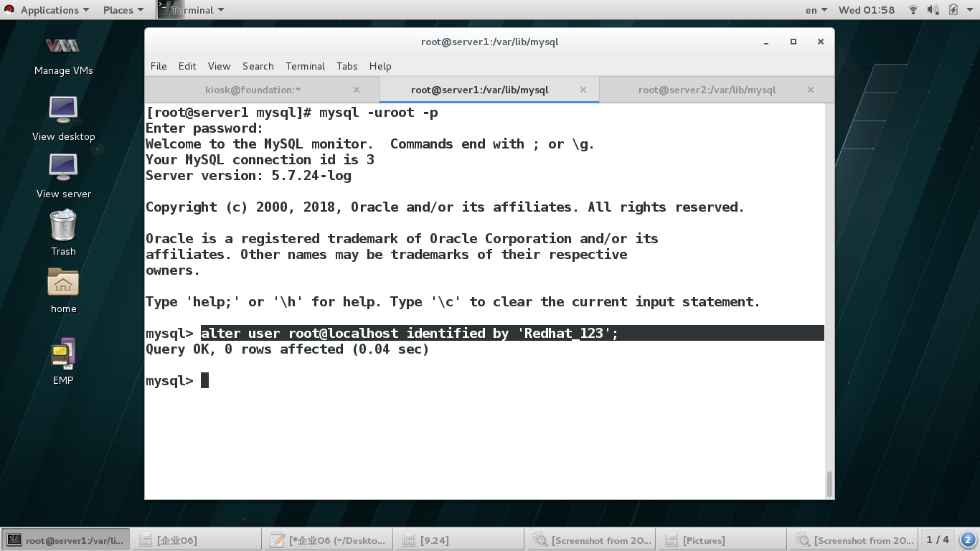Click 'Server version: 5.7.24-log' line

(248, 175)
